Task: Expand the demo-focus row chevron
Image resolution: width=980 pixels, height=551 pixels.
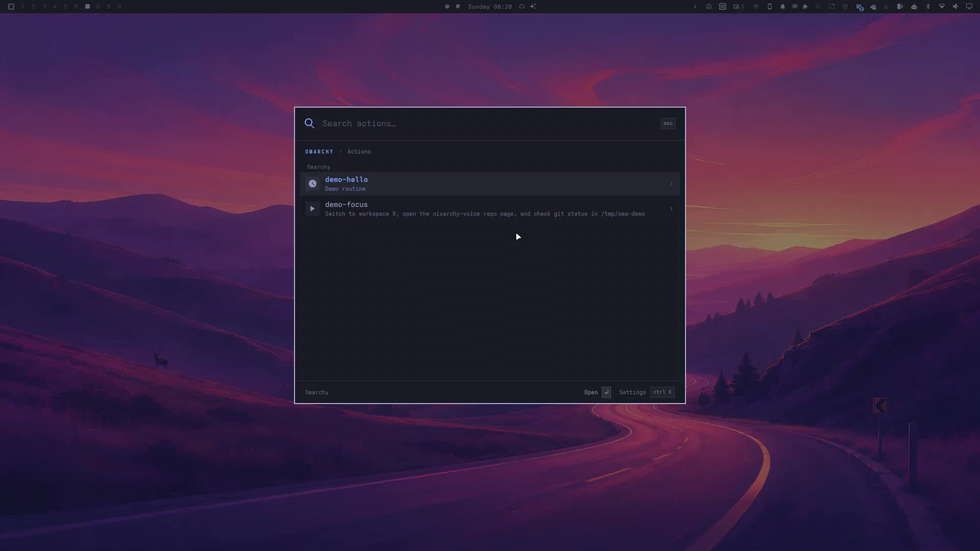Action: pyautogui.click(x=671, y=209)
